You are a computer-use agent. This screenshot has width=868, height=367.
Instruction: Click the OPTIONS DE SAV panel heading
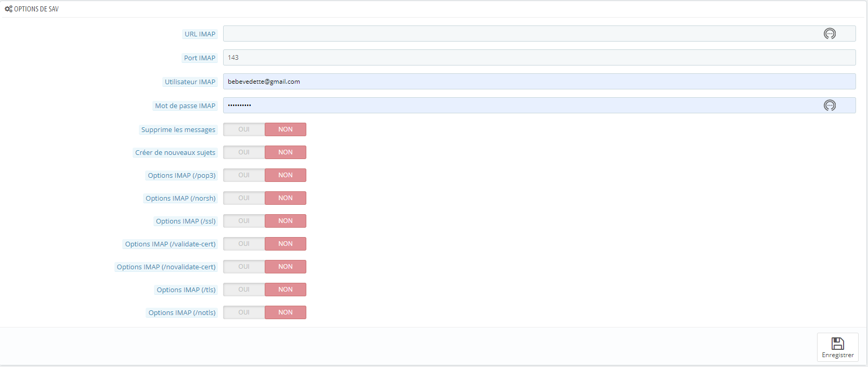[36, 9]
